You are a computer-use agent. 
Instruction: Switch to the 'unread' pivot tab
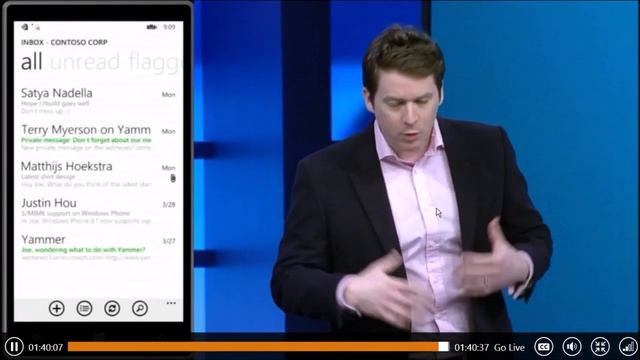point(85,62)
